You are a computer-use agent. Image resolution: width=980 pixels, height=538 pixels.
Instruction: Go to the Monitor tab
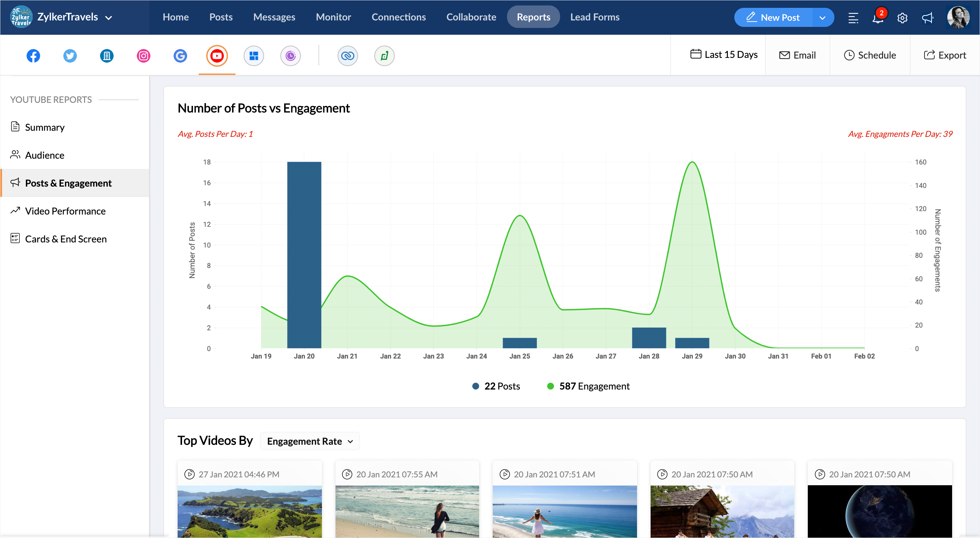point(333,17)
